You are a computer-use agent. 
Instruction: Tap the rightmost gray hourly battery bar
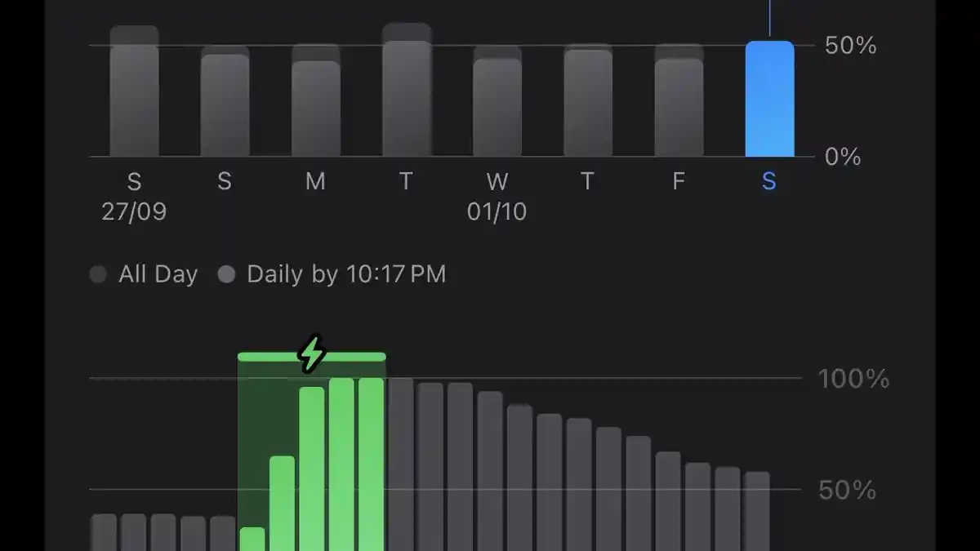(x=757, y=511)
